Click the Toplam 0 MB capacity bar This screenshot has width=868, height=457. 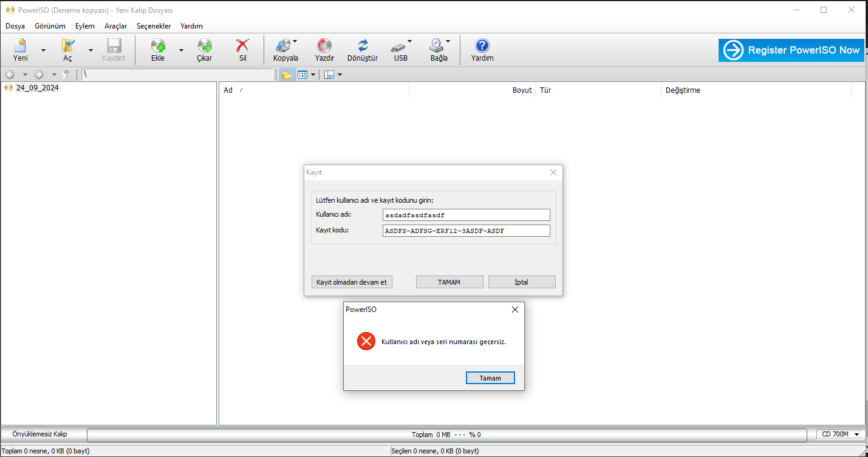(446, 435)
